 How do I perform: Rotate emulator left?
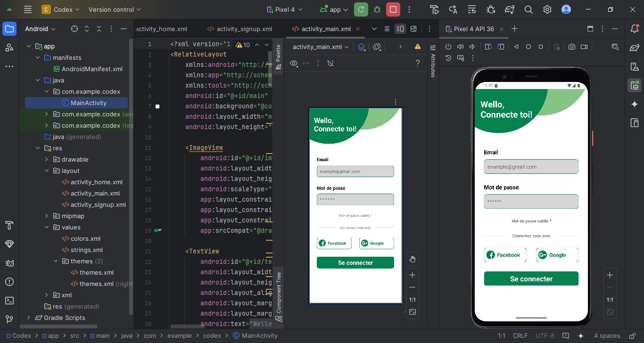point(488,47)
